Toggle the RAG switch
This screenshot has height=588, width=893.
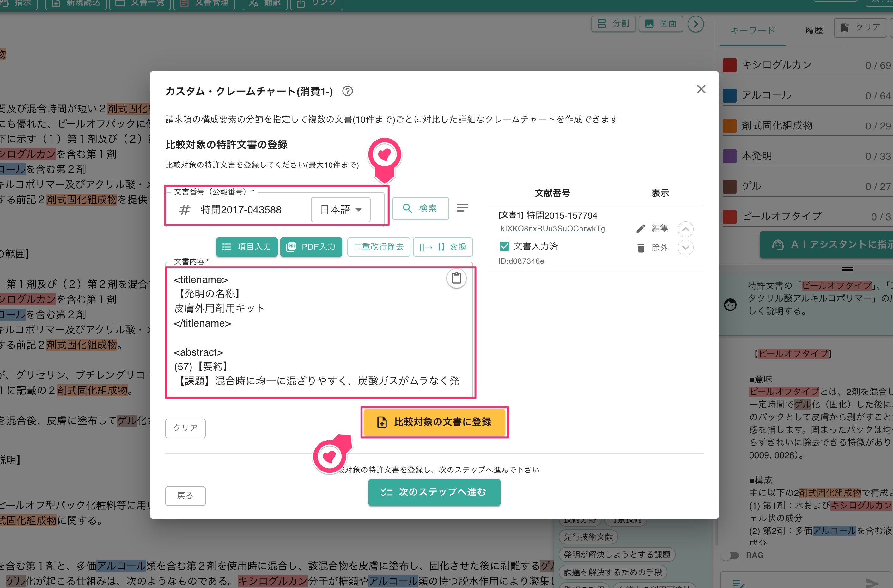tap(730, 555)
